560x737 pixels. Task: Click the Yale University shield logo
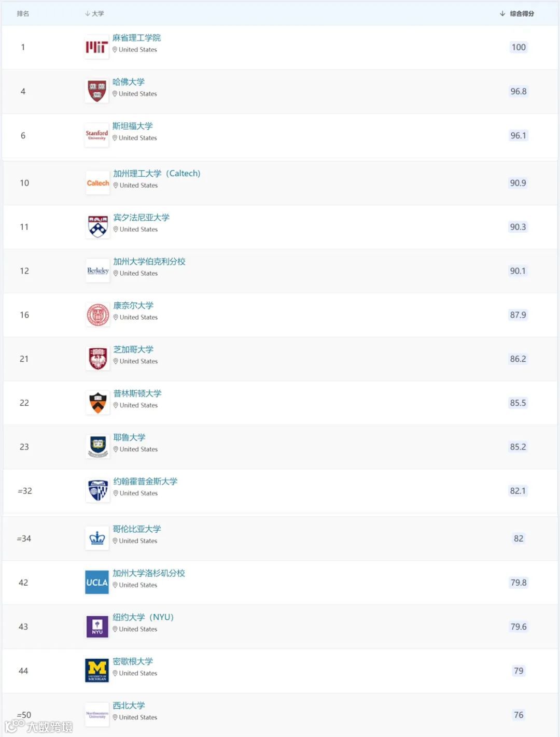tap(97, 447)
